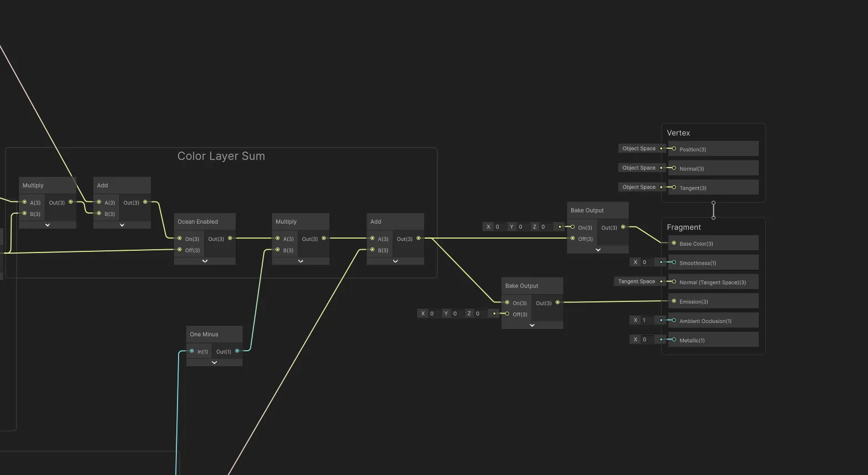Click the Tangent Space label for Normal

pyautogui.click(x=636, y=282)
